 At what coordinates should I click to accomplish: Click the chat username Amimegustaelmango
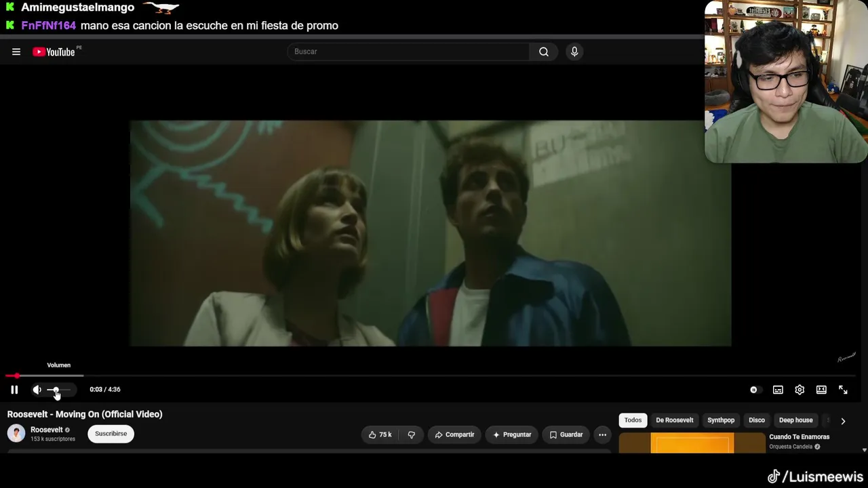click(x=78, y=7)
